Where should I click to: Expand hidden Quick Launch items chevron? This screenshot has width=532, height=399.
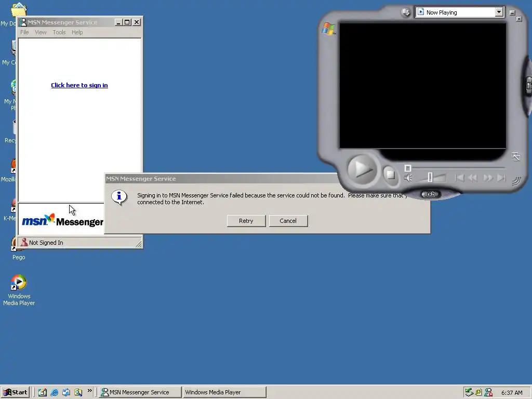click(89, 391)
